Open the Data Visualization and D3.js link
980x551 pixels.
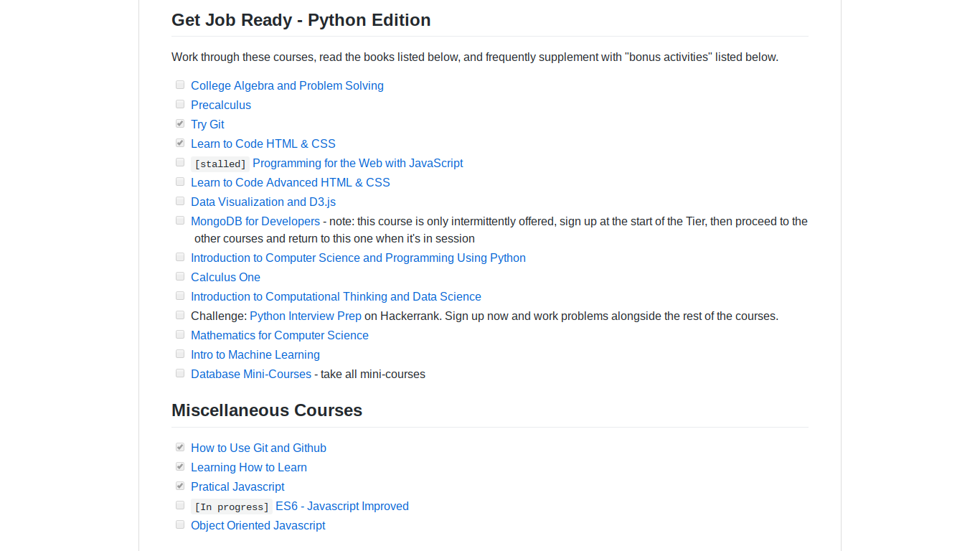pos(263,202)
